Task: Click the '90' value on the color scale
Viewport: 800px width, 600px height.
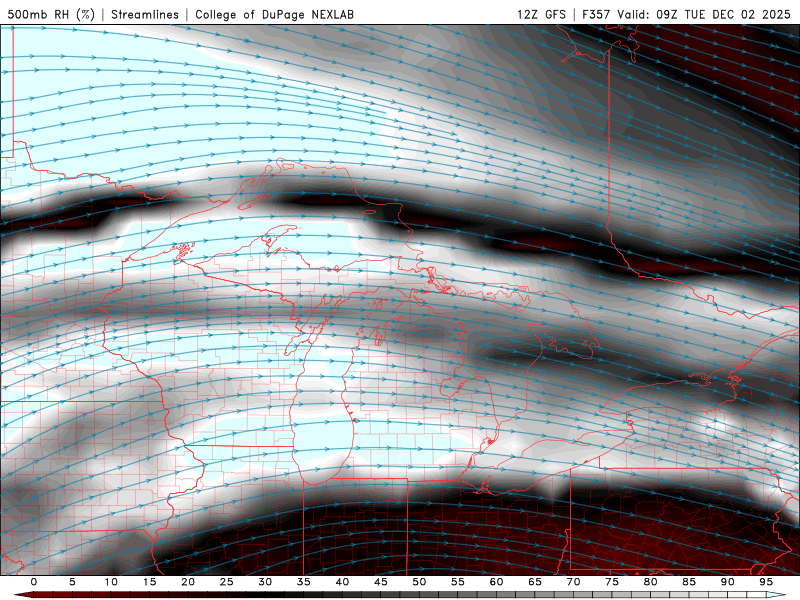Action: coord(727,582)
